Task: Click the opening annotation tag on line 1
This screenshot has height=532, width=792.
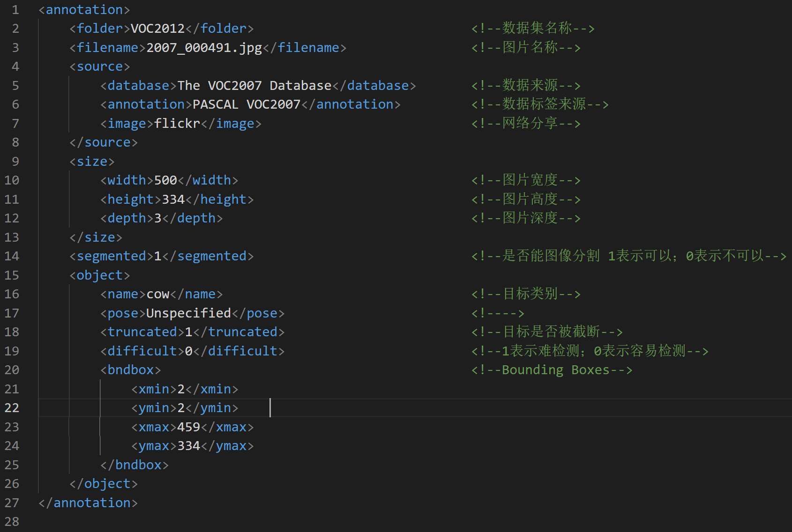Action: pos(83,9)
